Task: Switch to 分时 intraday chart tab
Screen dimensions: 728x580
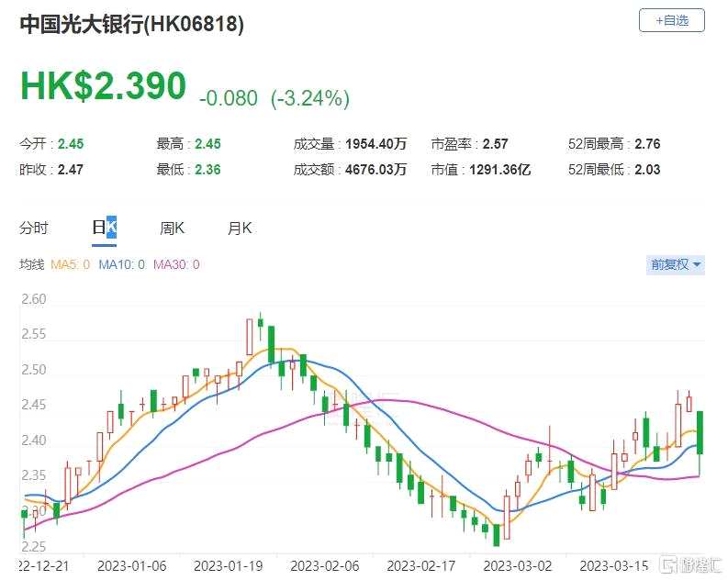Action: pyautogui.click(x=34, y=228)
